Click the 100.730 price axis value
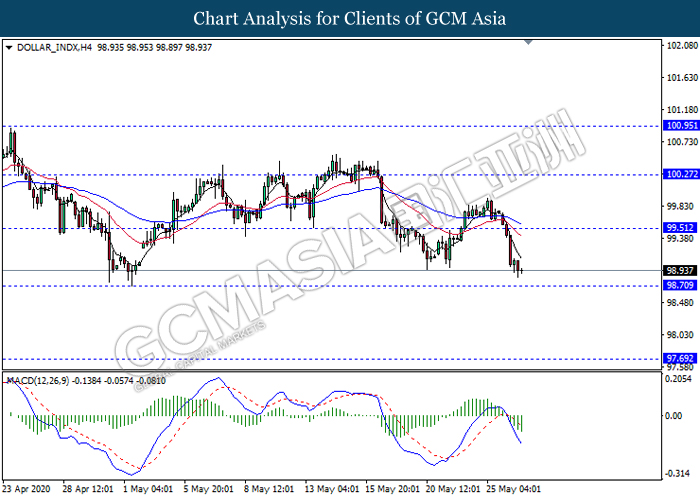The image size is (700, 500). click(682, 142)
